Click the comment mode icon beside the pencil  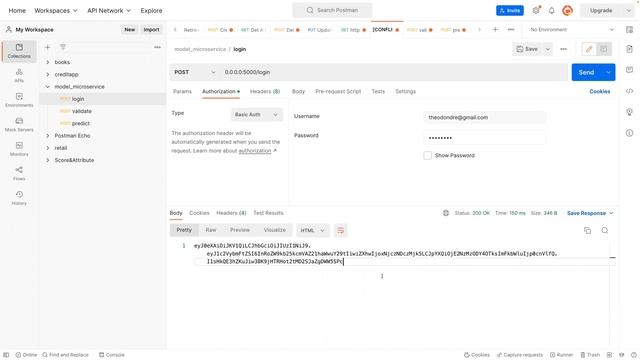click(603, 49)
